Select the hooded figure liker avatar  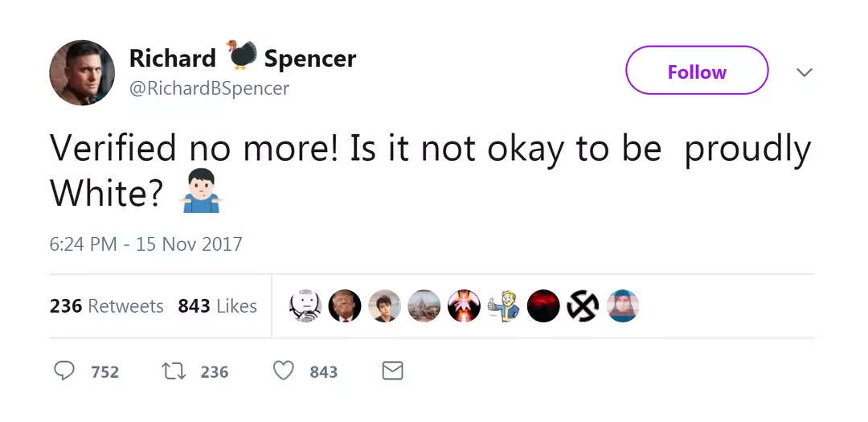coord(623,306)
